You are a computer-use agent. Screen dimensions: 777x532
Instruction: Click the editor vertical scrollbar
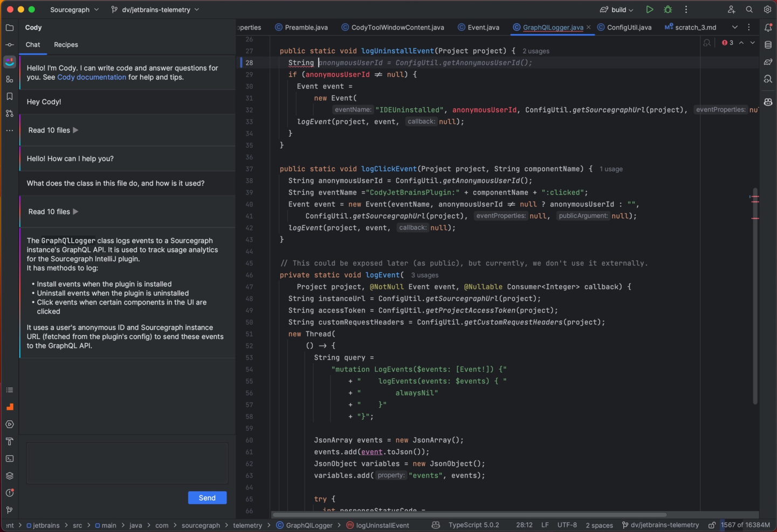point(755,295)
